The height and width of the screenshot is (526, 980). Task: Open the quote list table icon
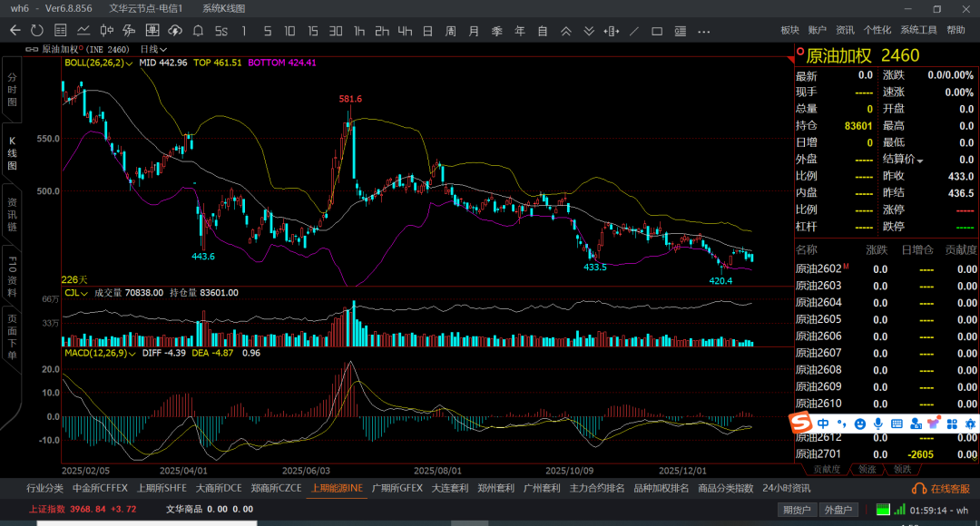coord(60,31)
